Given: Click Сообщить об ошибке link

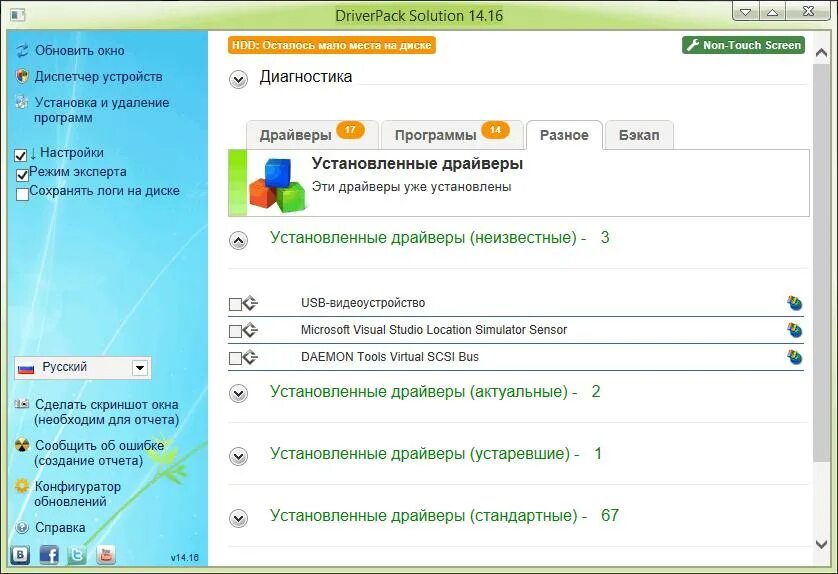Looking at the screenshot, I should [x=99, y=453].
